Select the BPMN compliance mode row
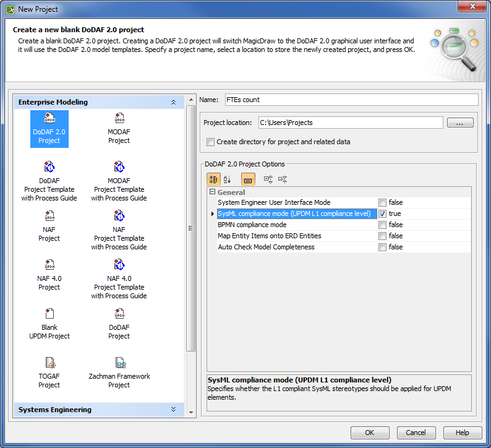Viewport: 491px width, 448px height. pyautogui.click(x=343, y=225)
